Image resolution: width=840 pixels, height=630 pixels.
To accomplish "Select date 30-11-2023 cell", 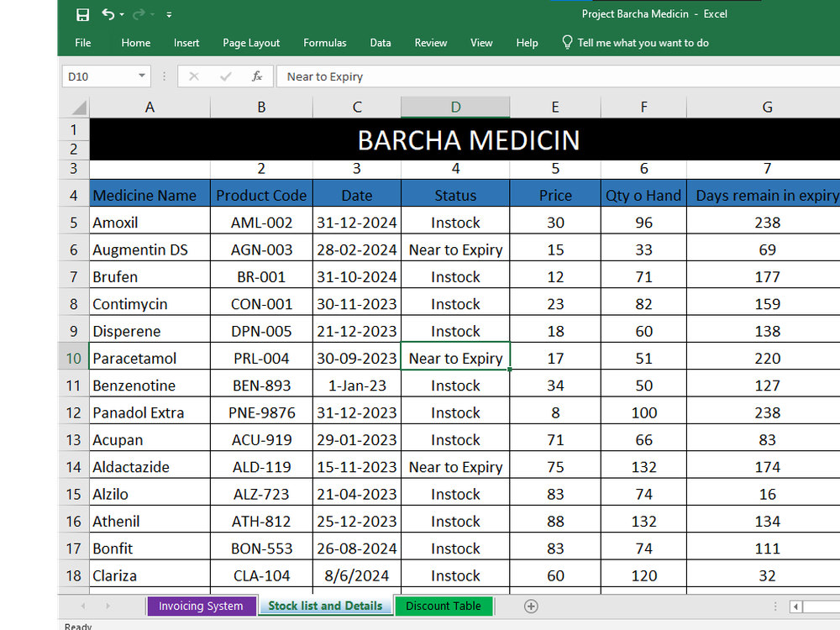I will point(357,304).
